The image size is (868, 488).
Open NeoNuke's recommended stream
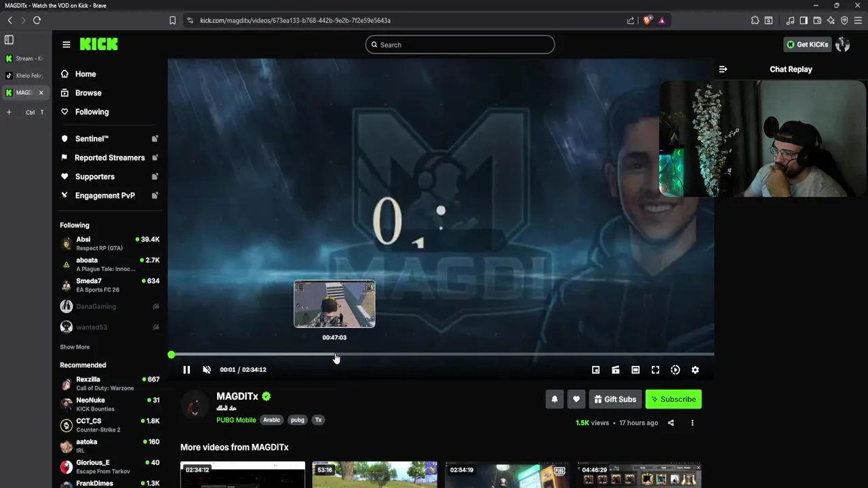[x=109, y=405]
